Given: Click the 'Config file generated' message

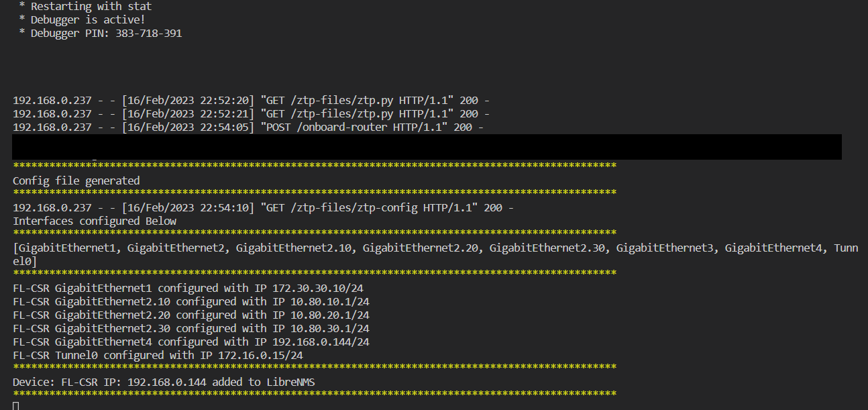Looking at the screenshot, I should 76,181.
